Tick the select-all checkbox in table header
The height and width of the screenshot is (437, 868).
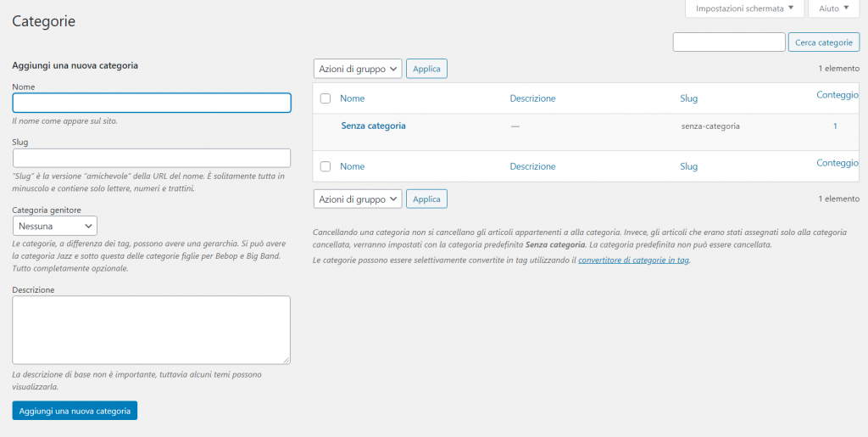click(325, 98)
